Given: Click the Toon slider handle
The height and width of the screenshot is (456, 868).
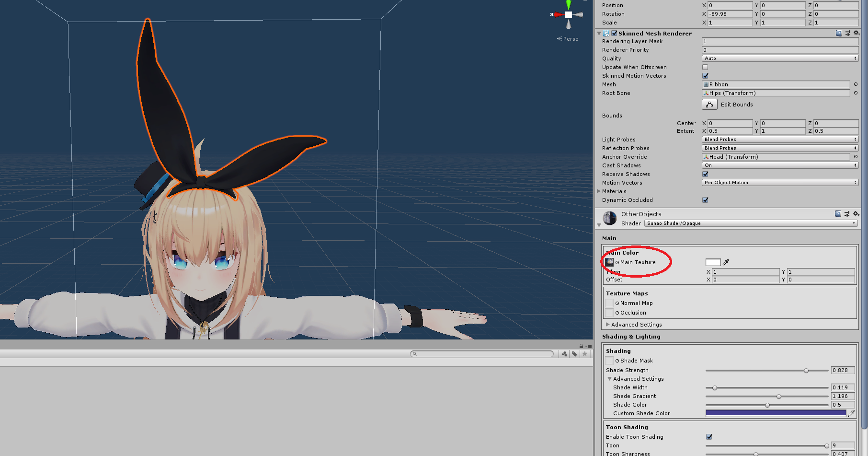Looking at the screenshot, I should click(826, 446).
